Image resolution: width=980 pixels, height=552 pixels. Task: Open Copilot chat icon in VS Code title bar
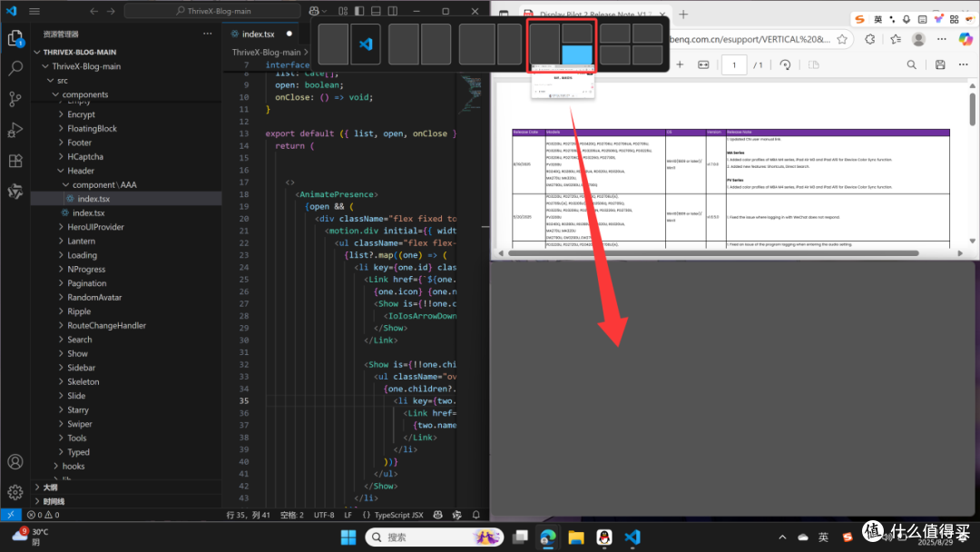314,11
